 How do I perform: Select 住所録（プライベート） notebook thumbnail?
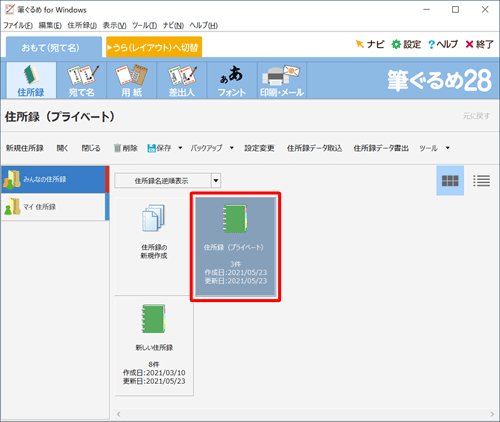[235, 247]
